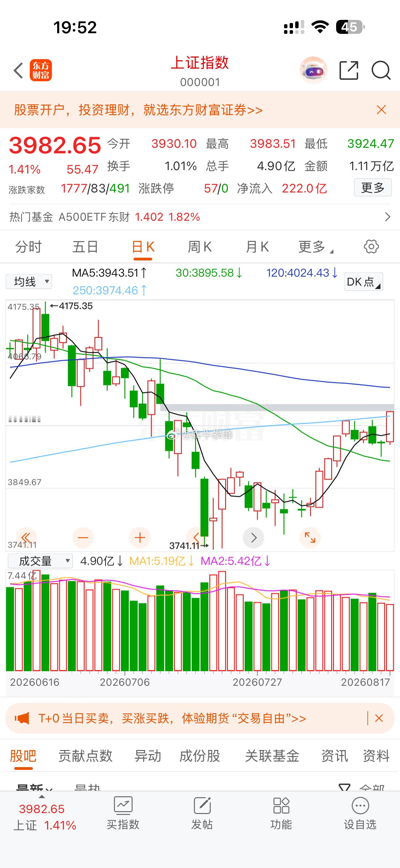Switch to the 月K tab
Image resolution: width=400 pixels, height=868 pixels.
257,247
